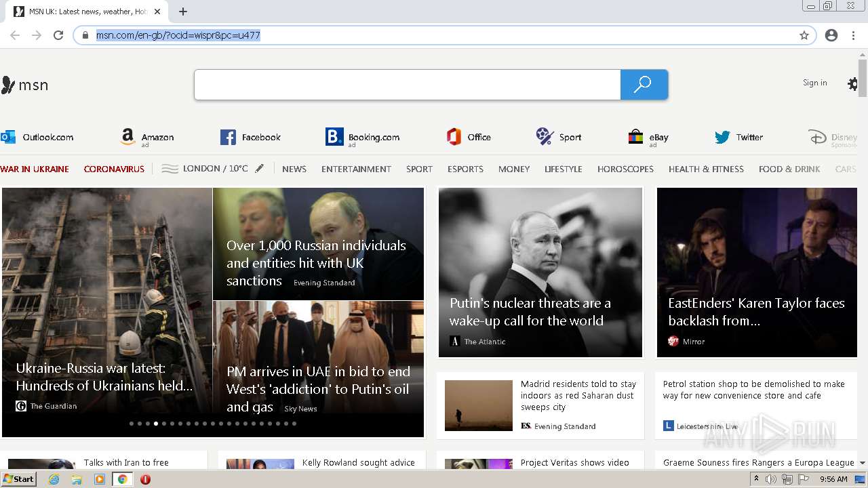Open the HOROSCOPES menu item
Image resolution: width=868 pixels, height=488 pixels.
coord(625,169)
